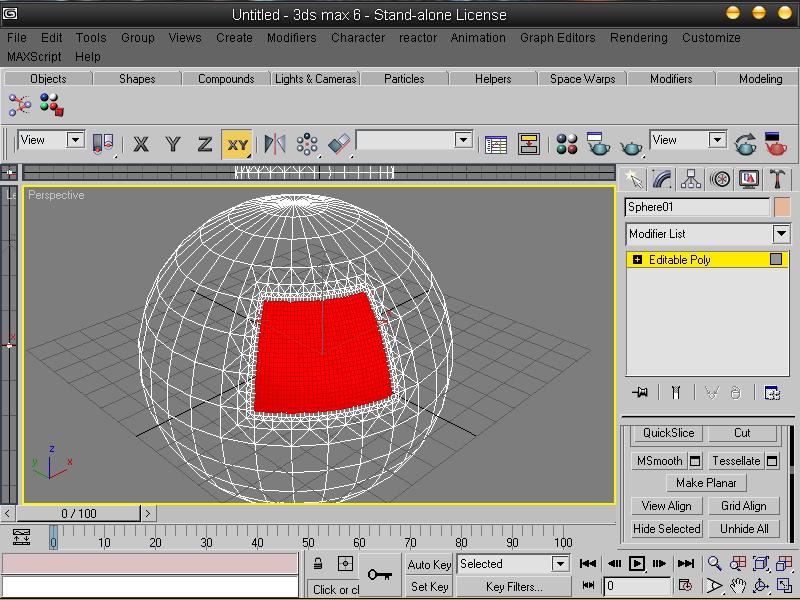This screenshot has height=600, width=800.
Task: Open Render Scene dialog teapot icon
Action: 598,144
